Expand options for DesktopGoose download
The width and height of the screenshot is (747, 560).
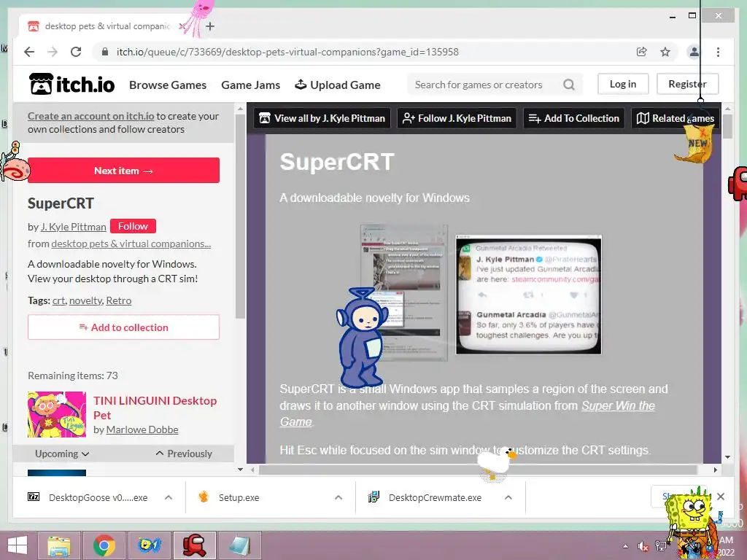click(x=169, y=497)
